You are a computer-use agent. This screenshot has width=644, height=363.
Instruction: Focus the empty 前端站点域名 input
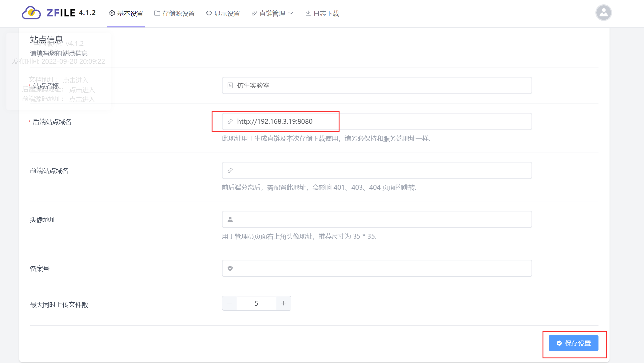377,171
